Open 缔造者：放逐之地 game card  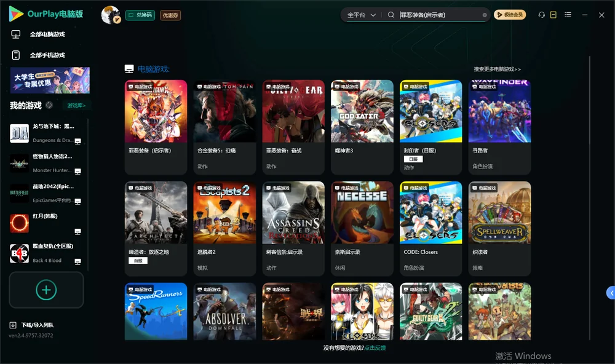[x=156, y=229]
